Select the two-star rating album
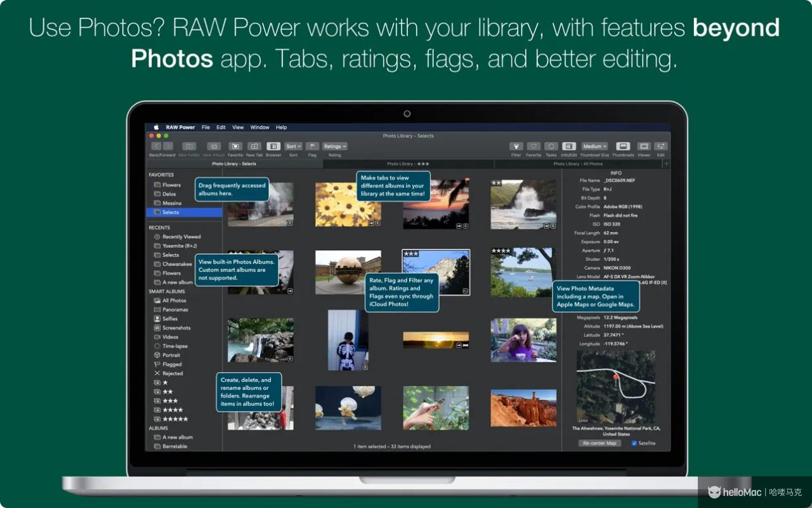Screen dimensions: 812x508 pos(163,392)
